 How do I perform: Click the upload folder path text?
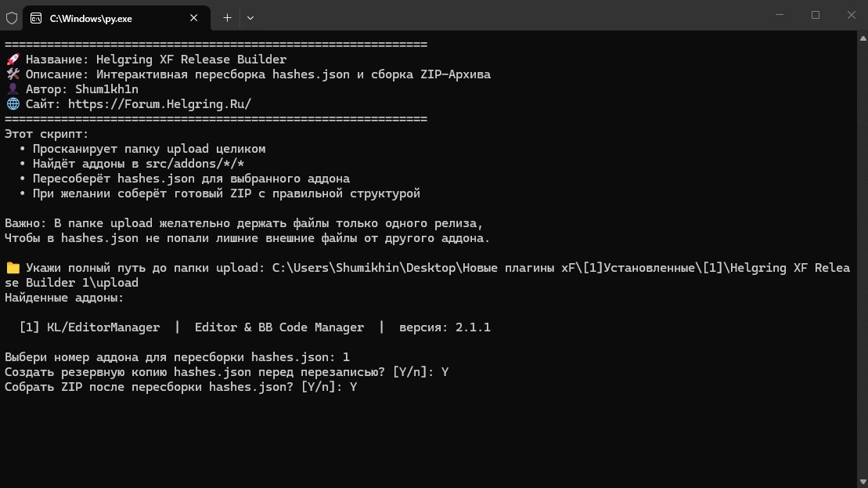[427, 275]
